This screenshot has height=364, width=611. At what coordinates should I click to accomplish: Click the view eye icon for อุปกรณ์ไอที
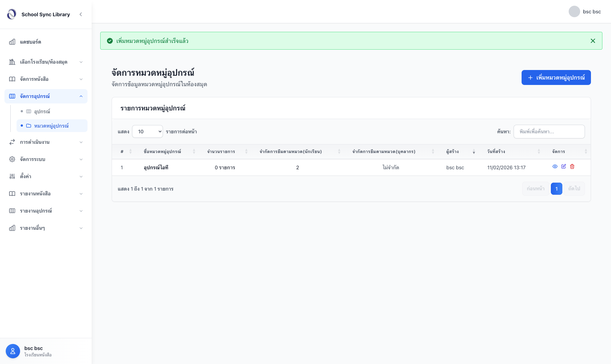point(555,166)
